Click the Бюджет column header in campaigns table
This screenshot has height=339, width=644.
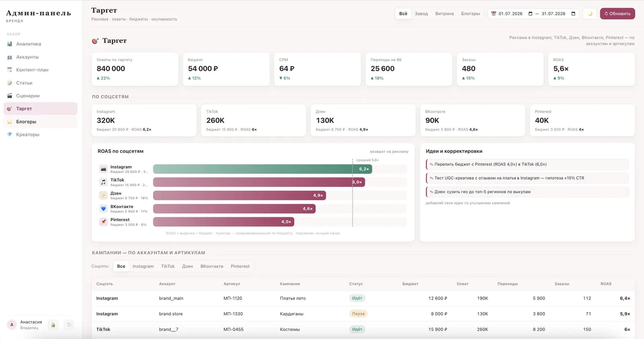tap(410, 284)
